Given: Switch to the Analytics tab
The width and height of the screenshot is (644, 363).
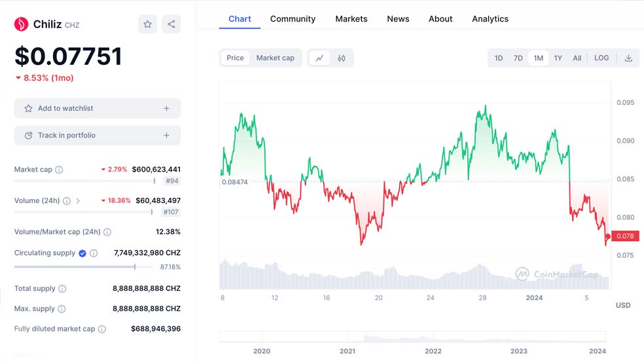Looking at the screenshot, I should [x=490, y=19].
